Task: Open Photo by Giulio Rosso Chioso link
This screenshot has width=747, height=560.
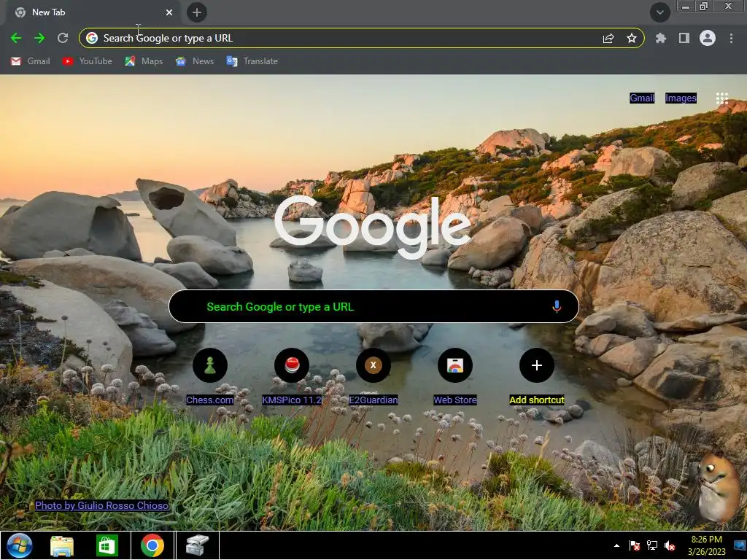Action: (x=102, y=505)
